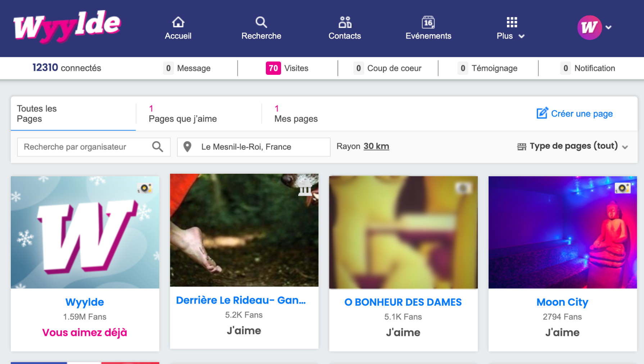644x364 pixels.
Task: Open Événements using the calendar icon
Action: 428,22
